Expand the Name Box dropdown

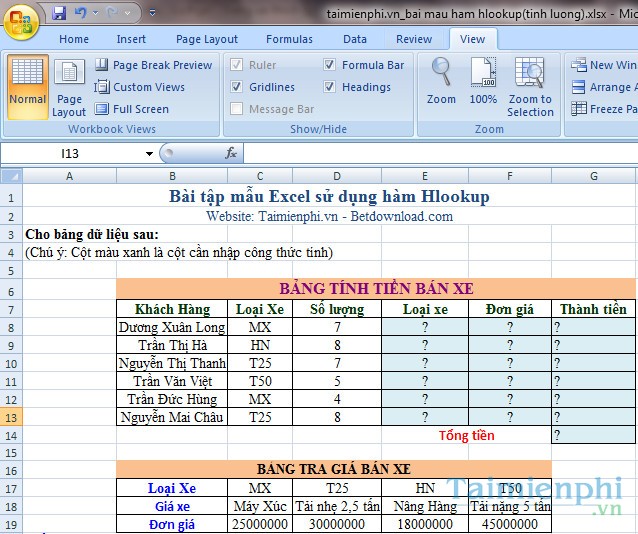pos(149,153)
